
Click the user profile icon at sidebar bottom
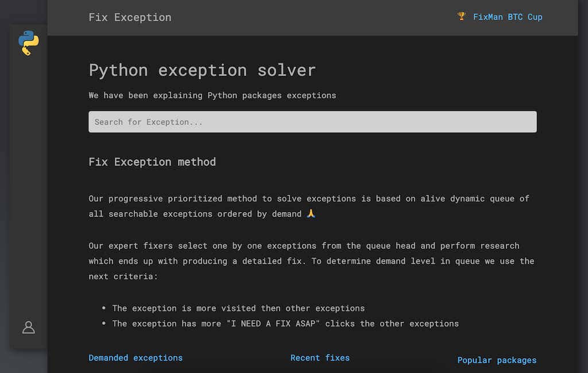[28, 327]
